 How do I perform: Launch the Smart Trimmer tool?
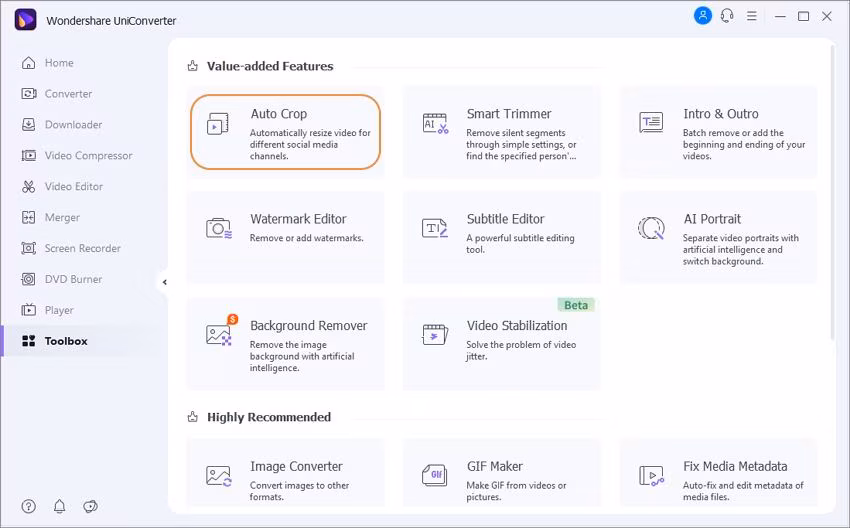pos(502,132)
